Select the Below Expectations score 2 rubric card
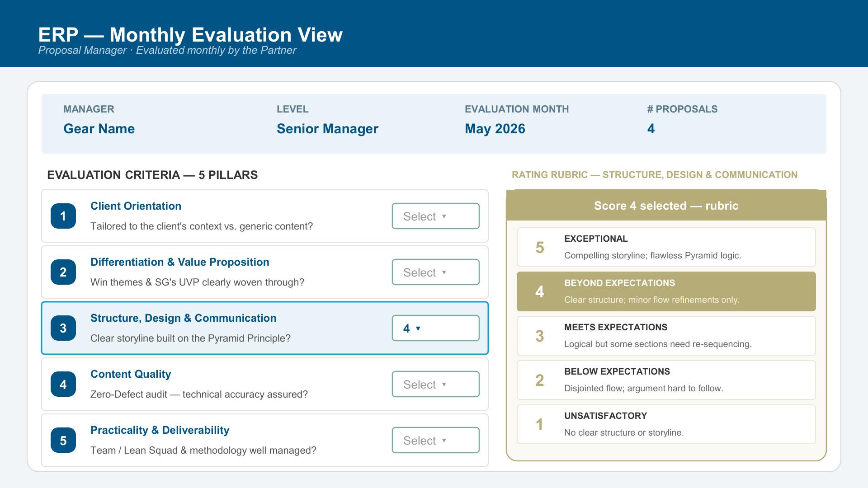This screenshot has height=488, width=868. (x=666, y=380)
